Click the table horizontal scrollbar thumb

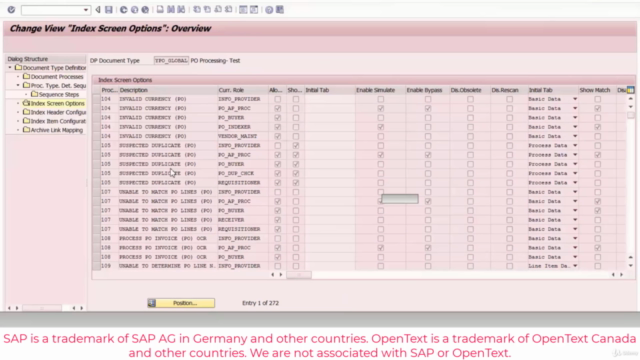tap(299, 275)
